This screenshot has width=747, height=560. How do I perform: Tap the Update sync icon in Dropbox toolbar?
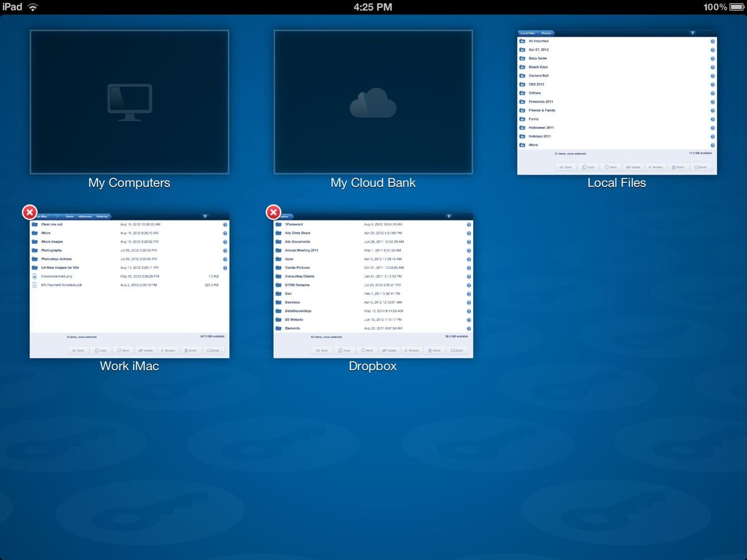(390, 350)
